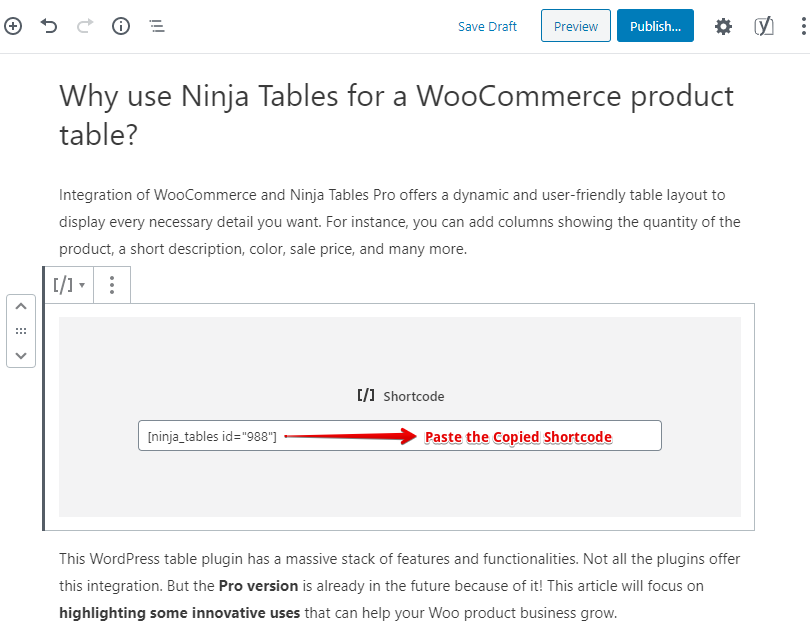
Task: Click Save Draft link
Action: pyautogui.click(x=487, y=26)
